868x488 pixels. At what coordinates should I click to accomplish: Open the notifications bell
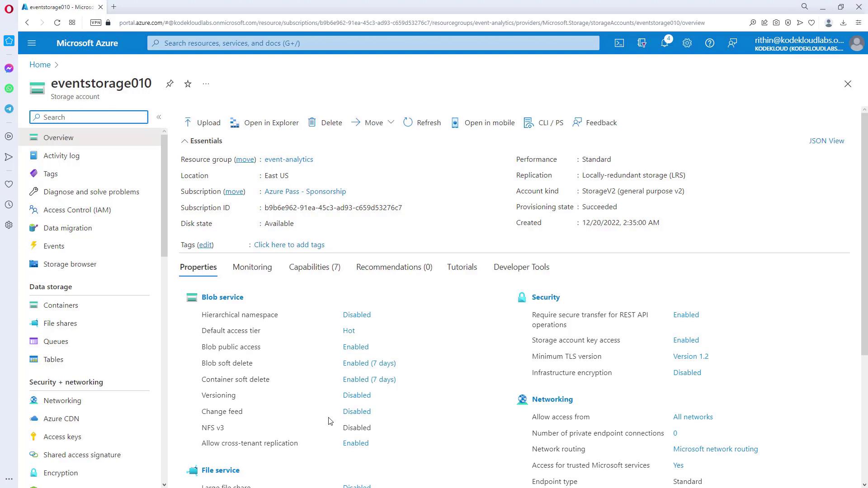click(664, 43)
